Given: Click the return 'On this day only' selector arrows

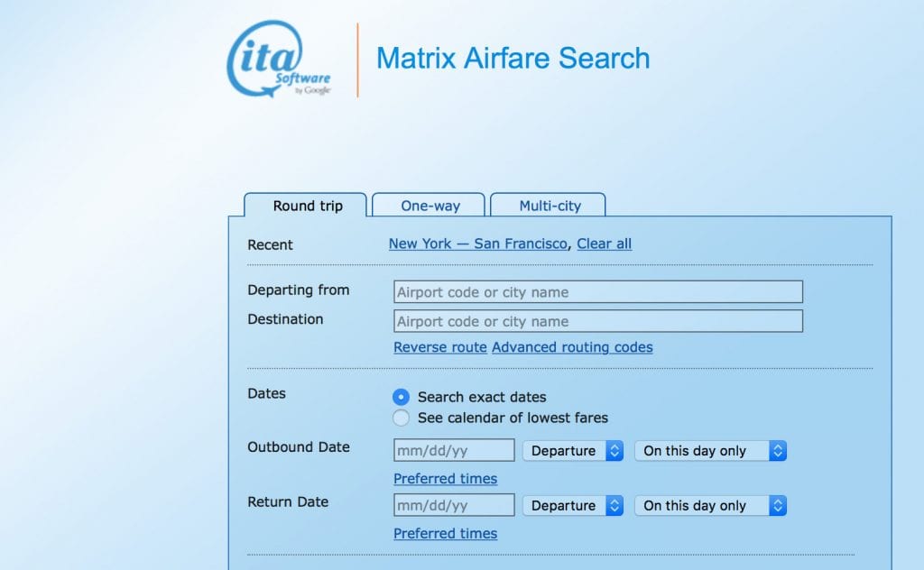Looking at the screenshot, I should click(777, 506).
